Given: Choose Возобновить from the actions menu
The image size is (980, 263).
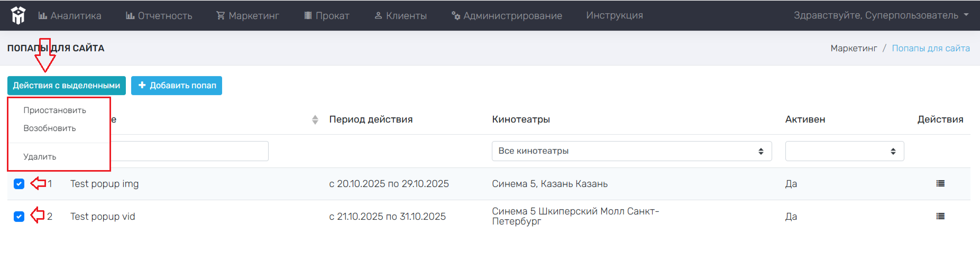Looking at the screenshot, I should [50, 128].
